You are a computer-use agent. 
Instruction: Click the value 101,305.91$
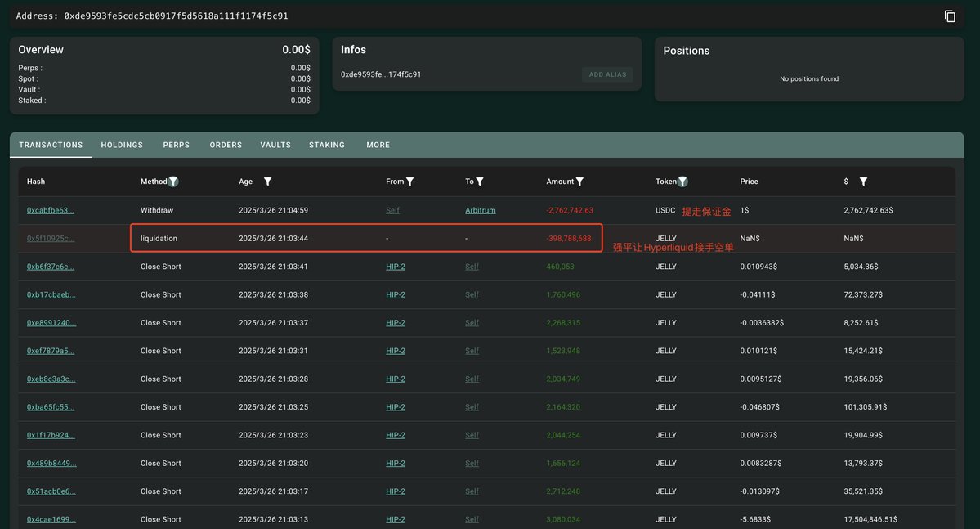click(x=865, y=407)
